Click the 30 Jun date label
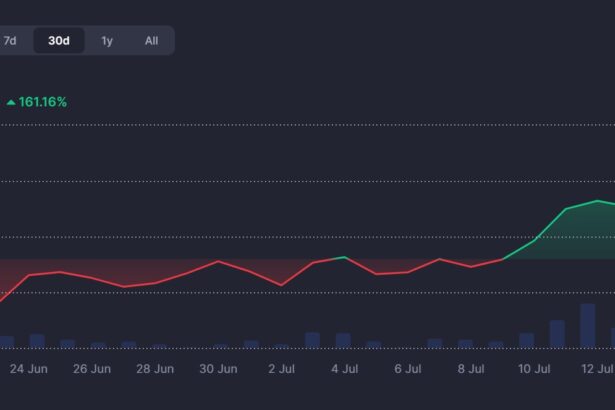615x410 pixels. point(218,369)
